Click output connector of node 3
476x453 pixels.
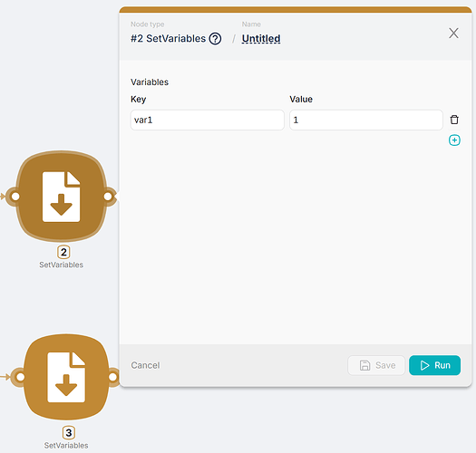(x=112, y=377)
